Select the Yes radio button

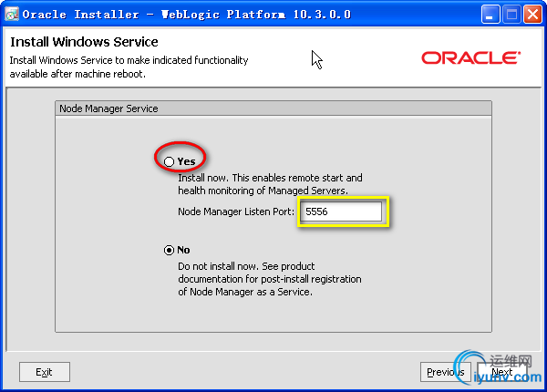click(170, 161)
